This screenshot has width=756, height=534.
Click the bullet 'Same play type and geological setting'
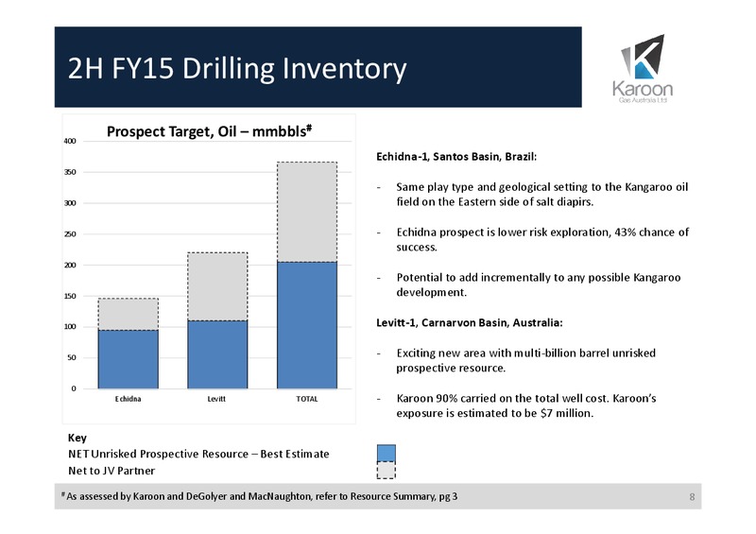click(x=541, y=195)
